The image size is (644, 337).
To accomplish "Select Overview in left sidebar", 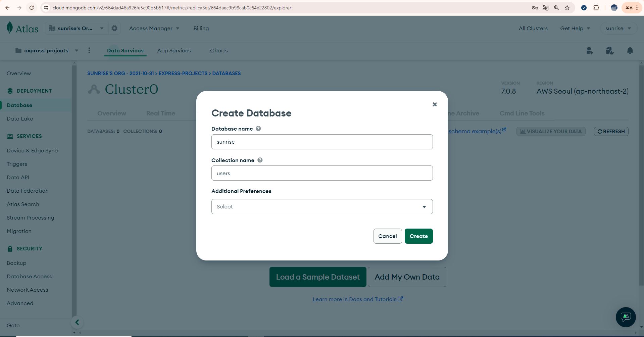I will pyautogui.click(x=19, y=73).
